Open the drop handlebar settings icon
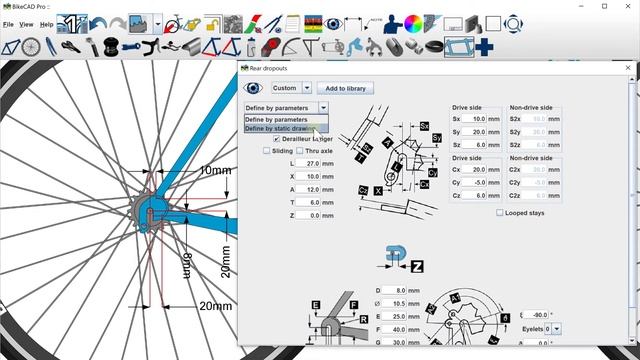Viewport: 640px width, 360px height. (x=151, y=47)
